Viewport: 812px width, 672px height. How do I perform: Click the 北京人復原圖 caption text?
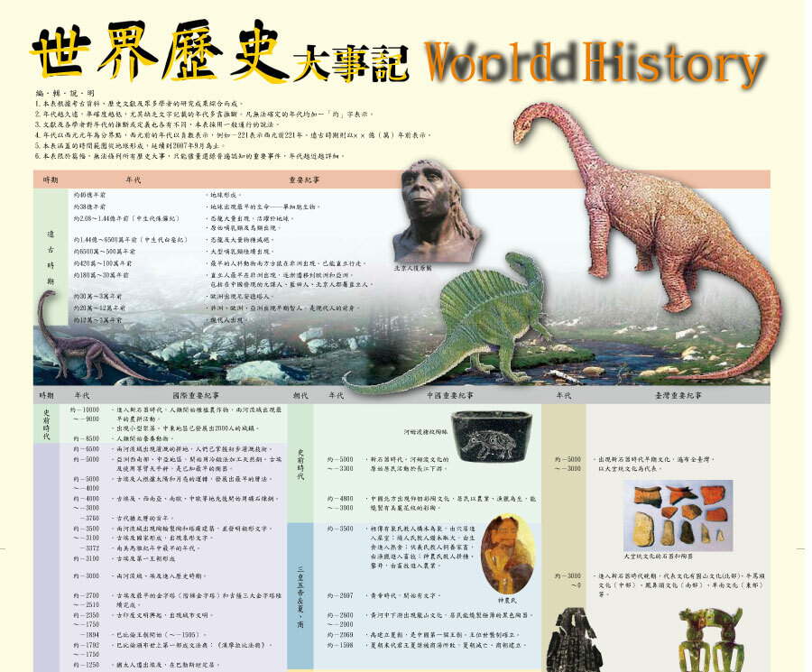click(x=419, y=268)
